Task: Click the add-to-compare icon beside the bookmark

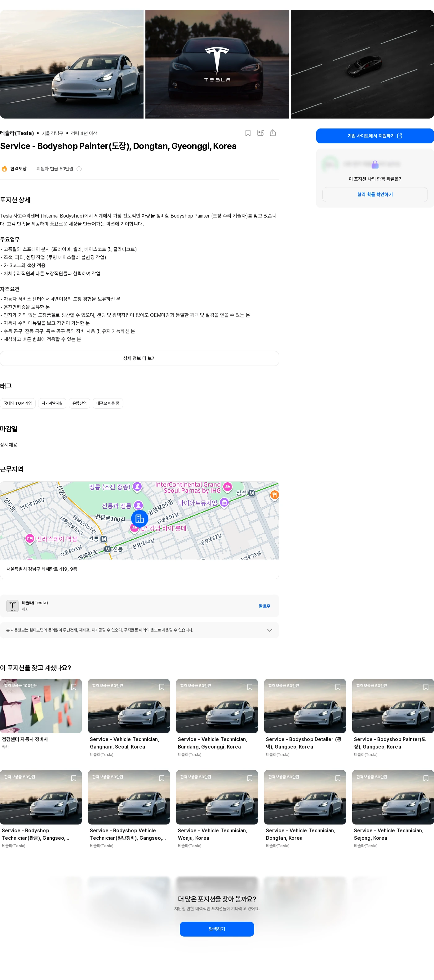Action: (x=260, y=133)
